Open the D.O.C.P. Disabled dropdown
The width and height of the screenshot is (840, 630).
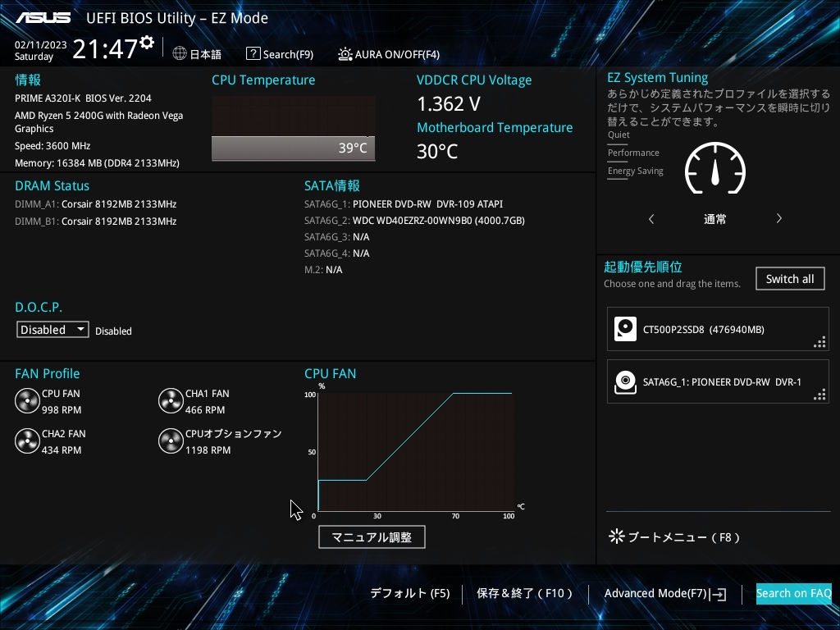pos(52,330)
